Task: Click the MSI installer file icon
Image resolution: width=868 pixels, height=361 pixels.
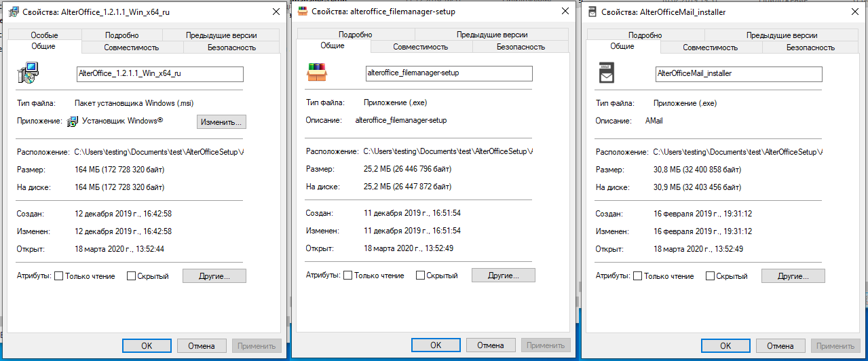Action: click(x=28, y=73)
